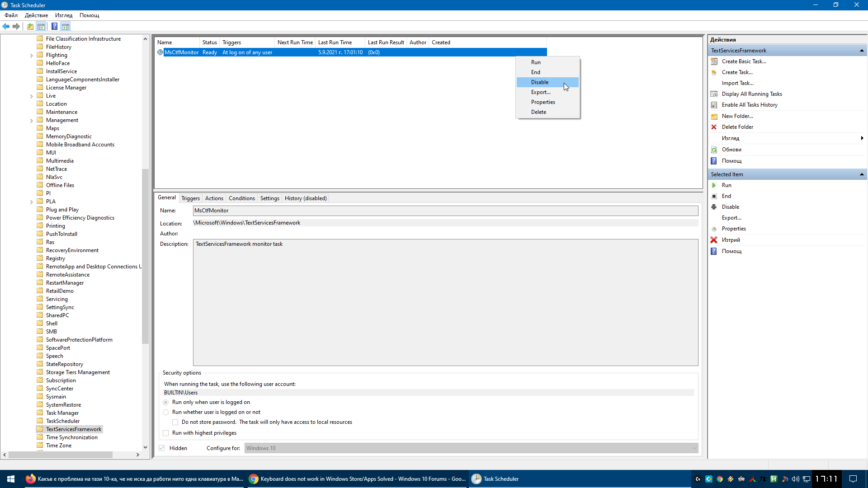Toggle Run with highest privileges checkbox
Viewport: 868px width, 488px height.
(x=166, y=433)
